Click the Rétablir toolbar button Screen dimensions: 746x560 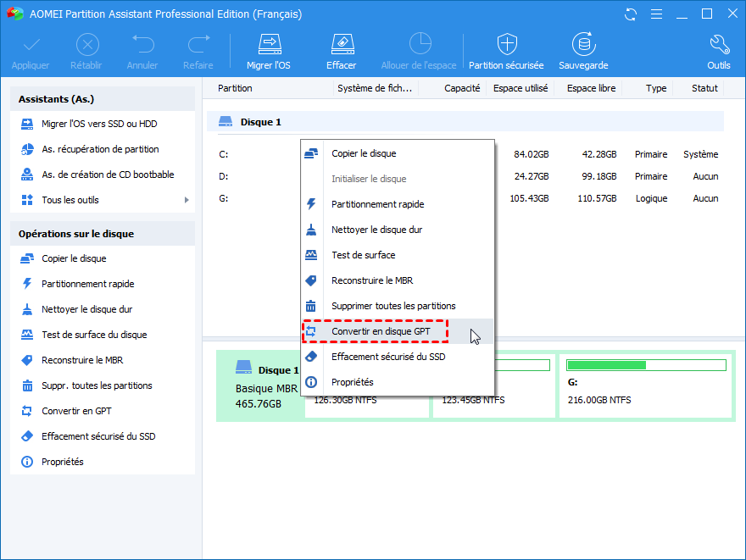[86, 52]
